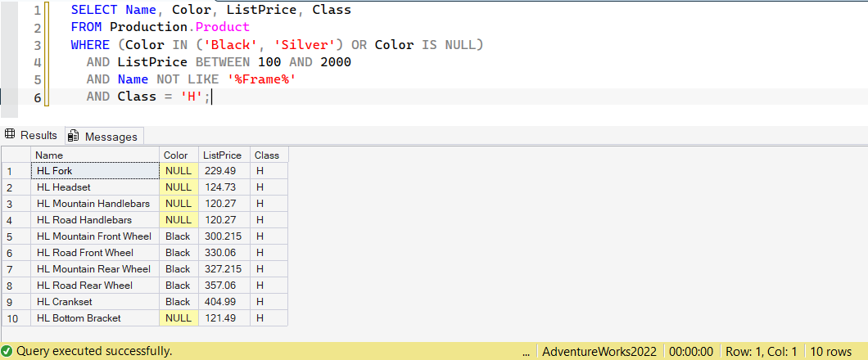This screenshot has height=360, width=868.
Task: Click the ListPrice value 327.215
Action: [224, 269]
